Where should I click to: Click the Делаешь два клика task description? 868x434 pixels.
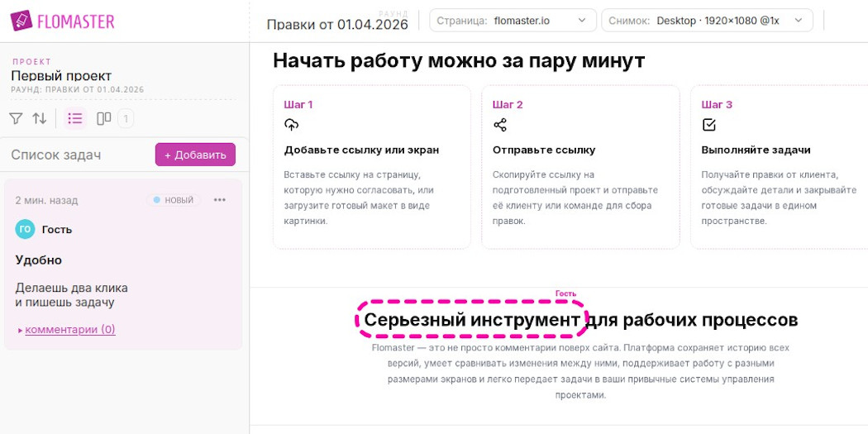(71, 295)
